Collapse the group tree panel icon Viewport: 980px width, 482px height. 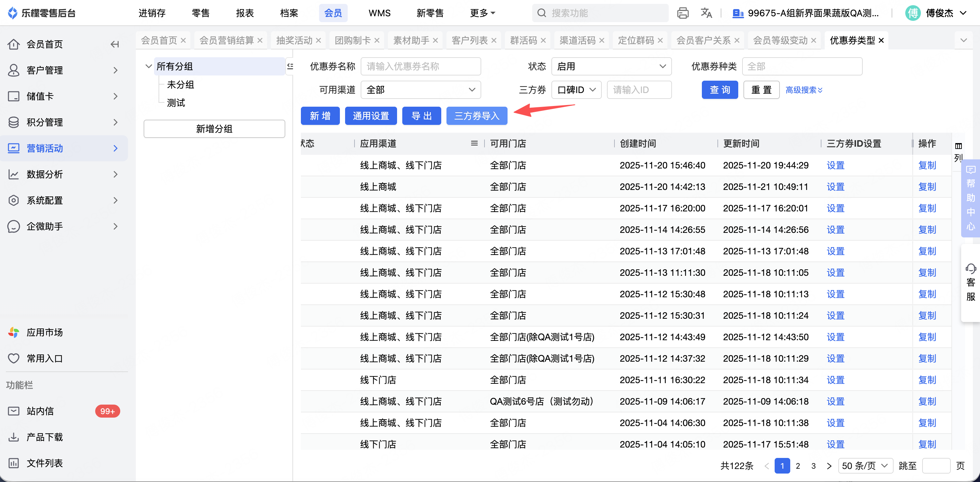pos(290,66)
